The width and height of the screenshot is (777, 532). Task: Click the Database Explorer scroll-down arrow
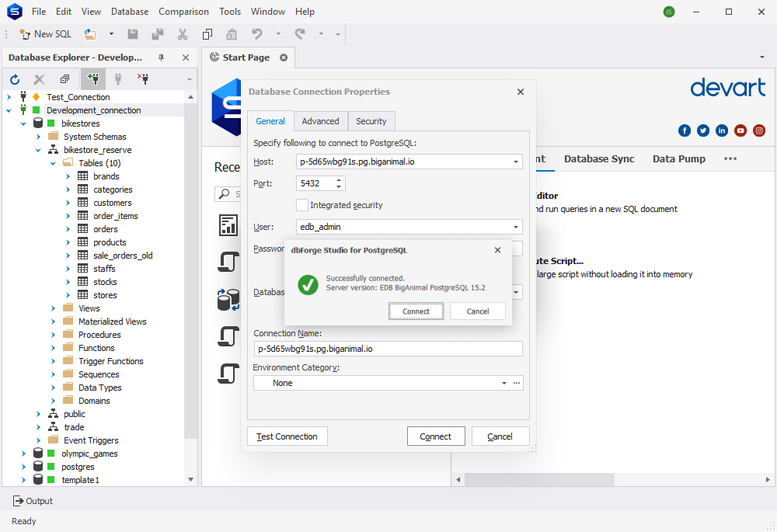(x=191, y=479)
